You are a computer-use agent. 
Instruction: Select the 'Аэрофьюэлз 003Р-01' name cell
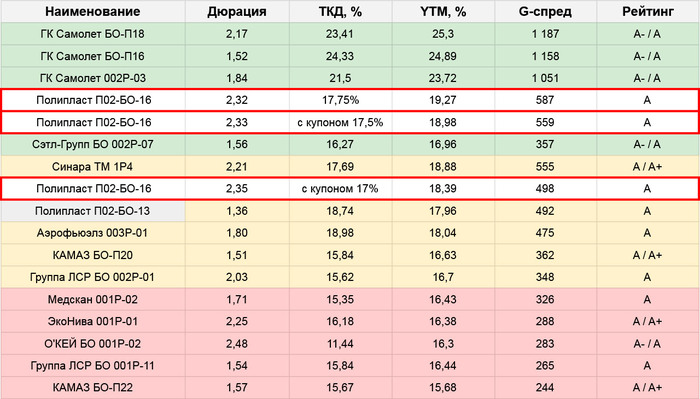93,233
